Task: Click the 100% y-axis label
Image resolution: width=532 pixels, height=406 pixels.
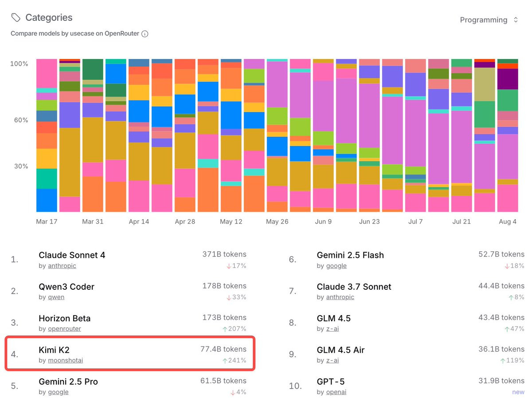Action: pos(19,64)
